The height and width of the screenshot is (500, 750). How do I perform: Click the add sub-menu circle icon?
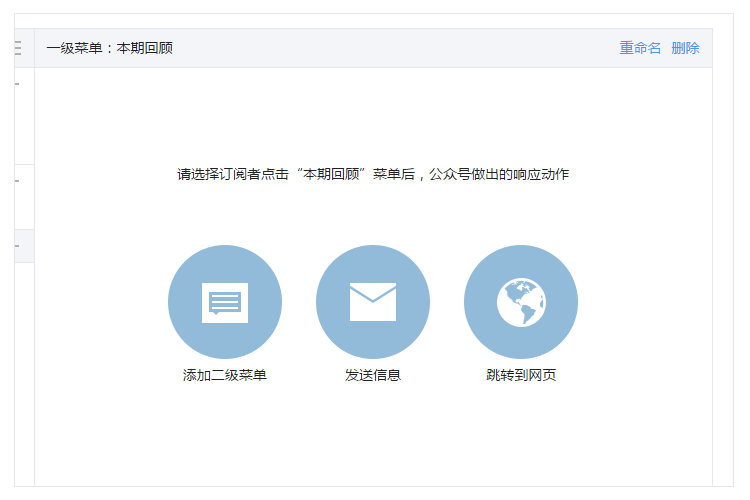coord(224,302)
